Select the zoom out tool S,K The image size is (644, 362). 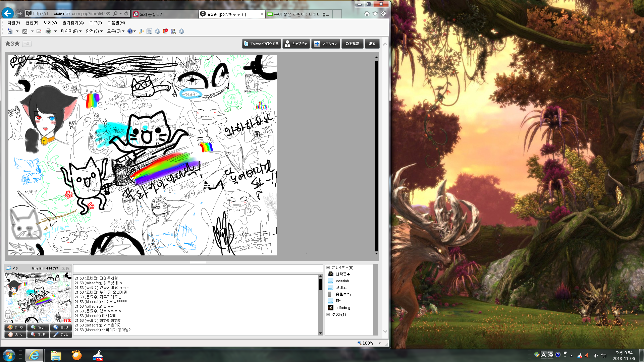pyautogui.click(x=38, y=334)
